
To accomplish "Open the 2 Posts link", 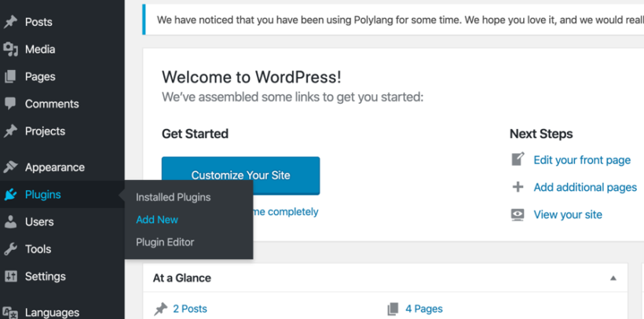I will tap(190, 309).
